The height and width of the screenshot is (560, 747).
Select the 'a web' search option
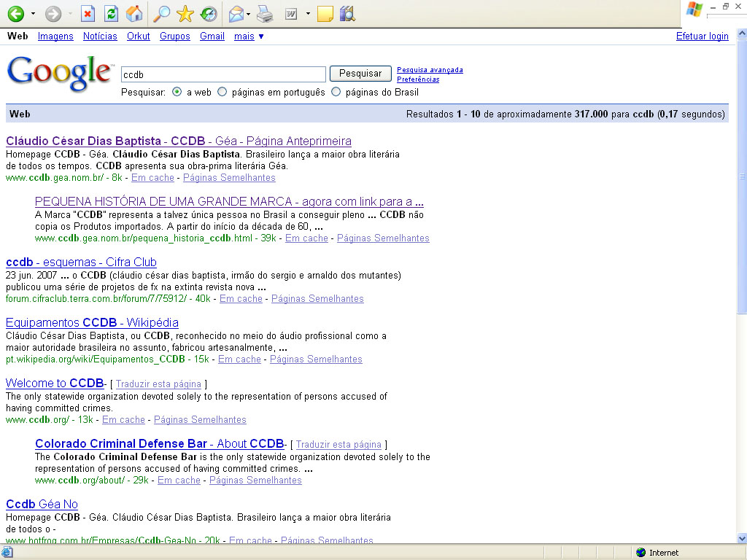pos(177,93)
